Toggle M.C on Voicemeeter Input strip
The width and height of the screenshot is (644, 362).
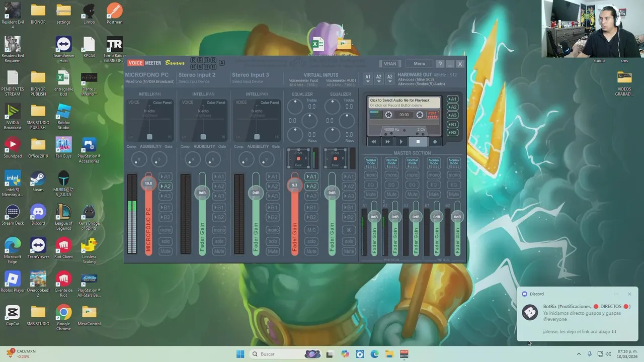click(x=311, y=230)
